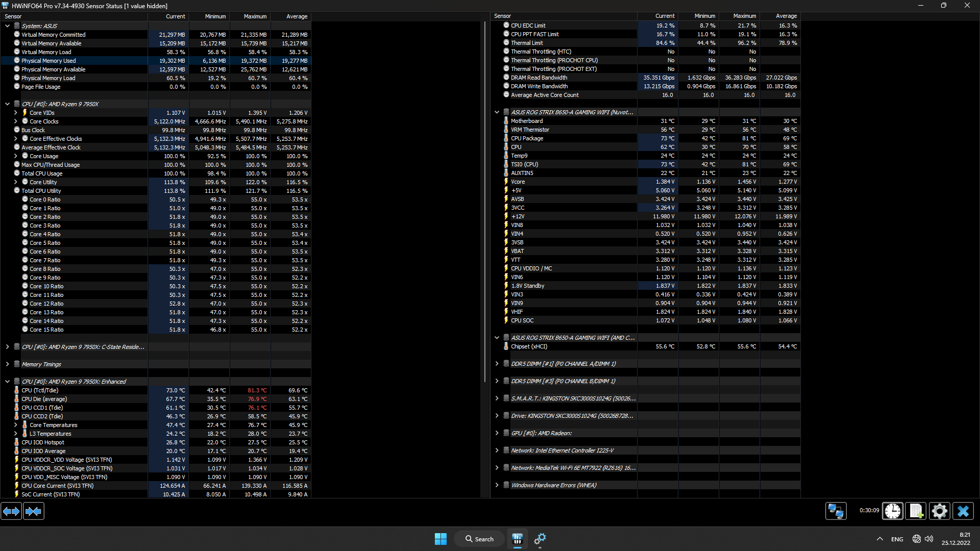Start logging with the sheet-plus icon
Screen dimensions: 980x551
(916, 511)
